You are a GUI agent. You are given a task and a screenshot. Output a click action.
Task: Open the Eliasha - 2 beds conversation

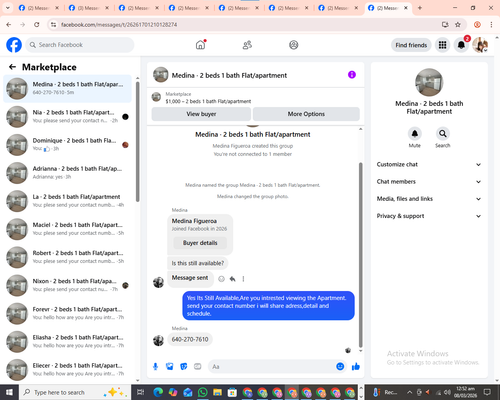67,341
